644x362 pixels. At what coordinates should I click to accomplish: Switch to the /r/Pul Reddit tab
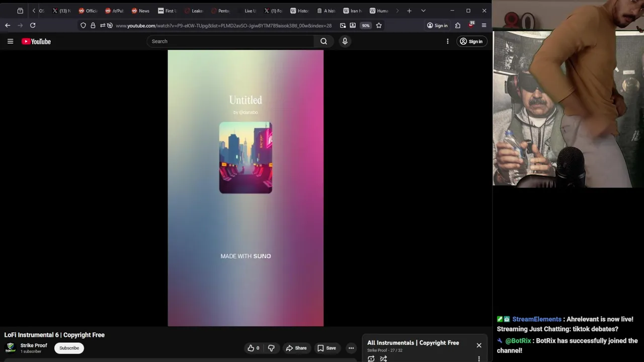coord(114,11)
